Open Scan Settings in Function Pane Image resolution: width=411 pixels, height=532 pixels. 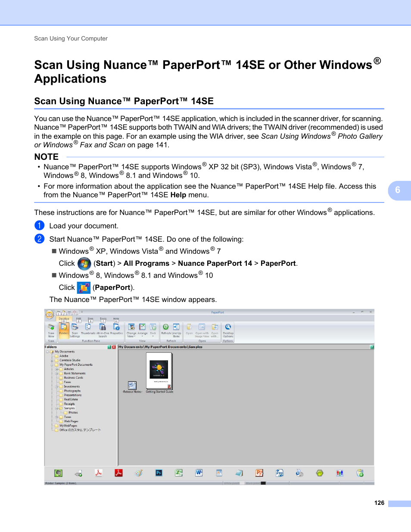click(75, 330)
